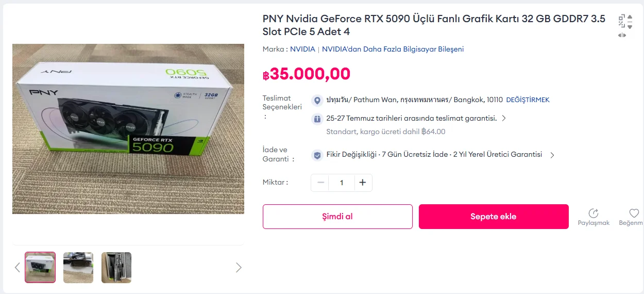Click the delivery location pin icon

point(317,100)
